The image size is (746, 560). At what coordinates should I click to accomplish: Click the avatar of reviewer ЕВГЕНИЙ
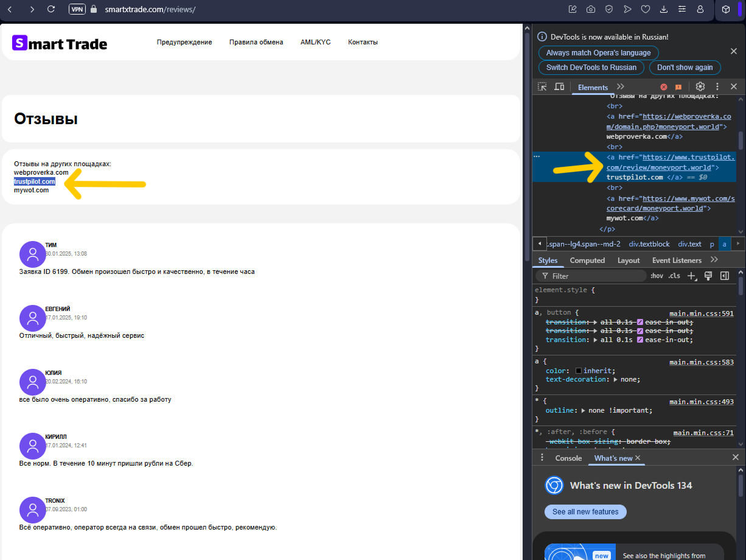pyautogui.click(x=32, y=318)
